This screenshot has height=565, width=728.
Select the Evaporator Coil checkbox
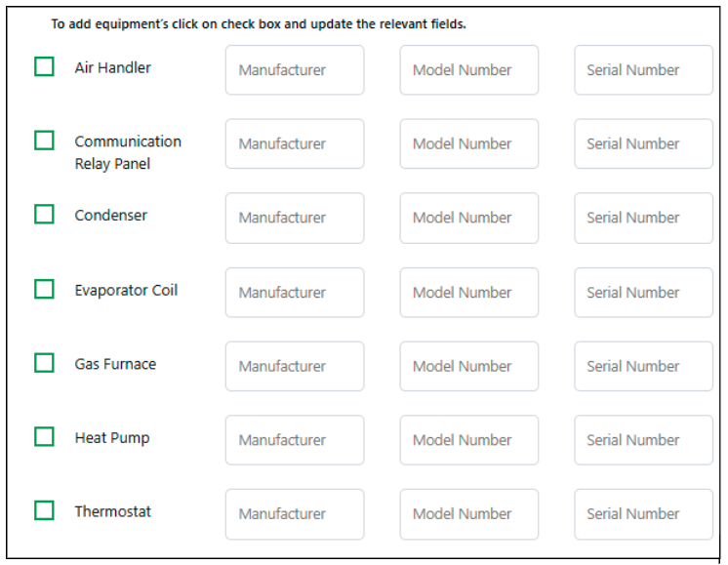click(x=44, y=289)
